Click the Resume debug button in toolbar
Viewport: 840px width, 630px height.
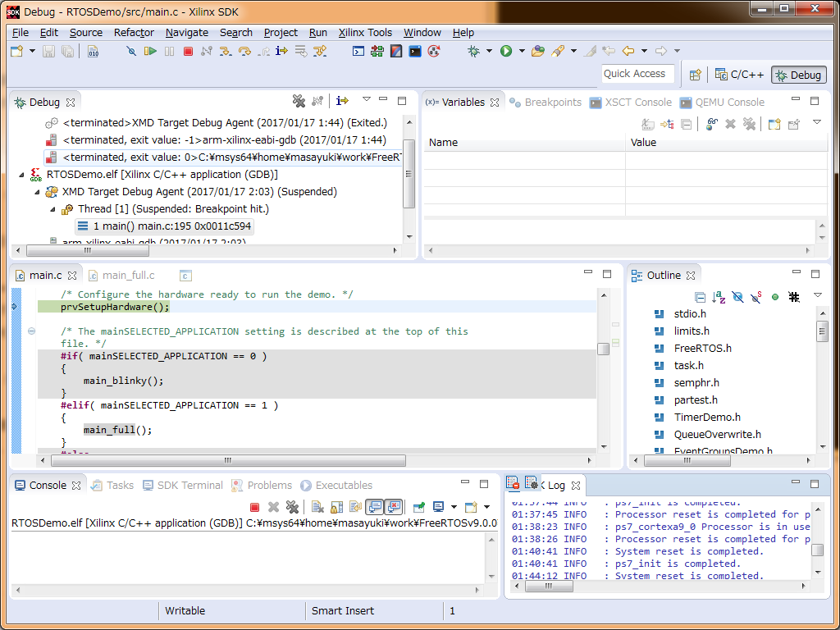click(150, 52)
